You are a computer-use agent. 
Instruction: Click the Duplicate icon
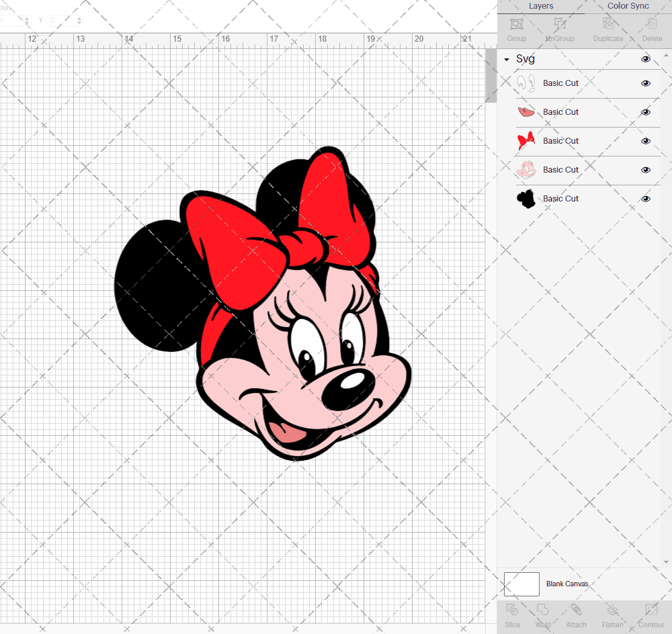click(608, 24)
